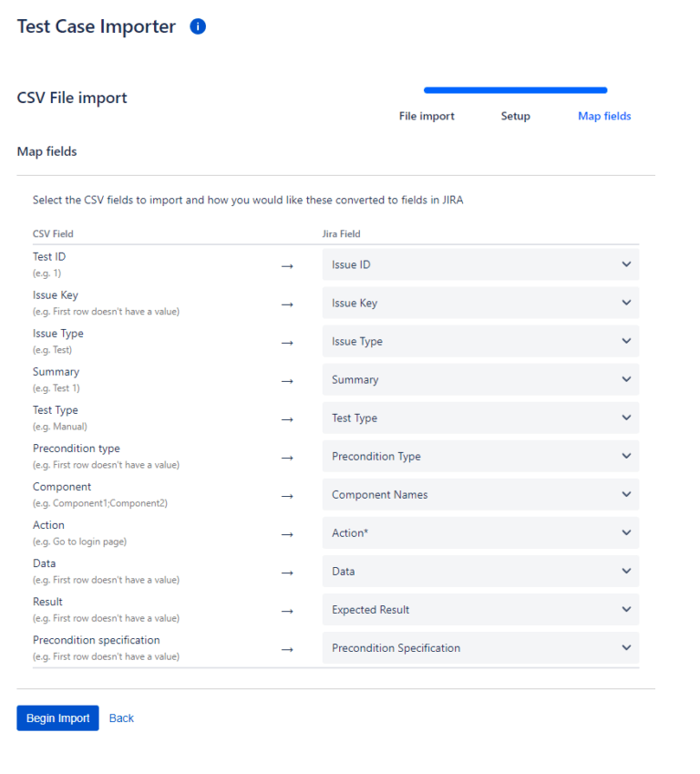Click the Back link
This screenshot has height=774, width=700.
pyautogui.click(x=121, y=717)
